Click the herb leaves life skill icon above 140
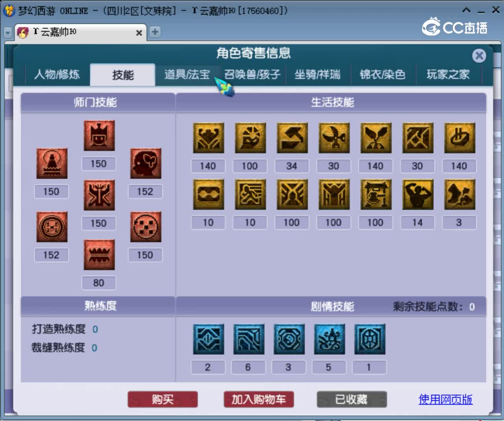This screenshot has width=504, height=421. (x=376, y=138)
